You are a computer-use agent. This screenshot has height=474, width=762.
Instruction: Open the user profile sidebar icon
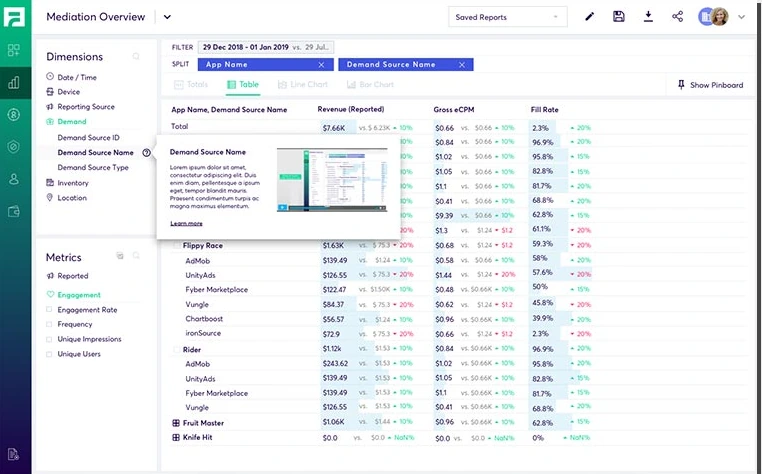14,179
